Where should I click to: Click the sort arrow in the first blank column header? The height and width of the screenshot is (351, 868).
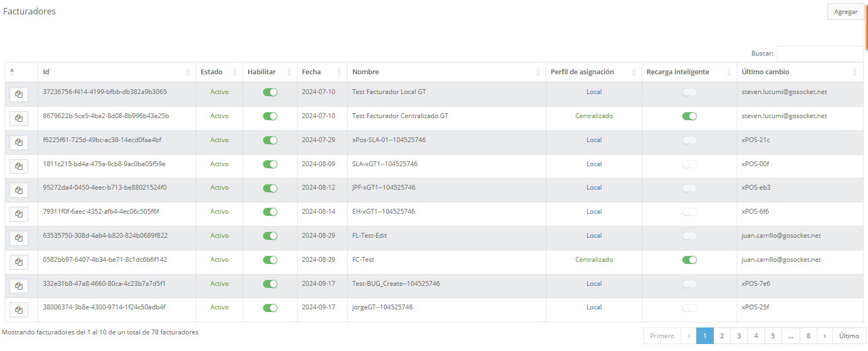click(12, 72)
